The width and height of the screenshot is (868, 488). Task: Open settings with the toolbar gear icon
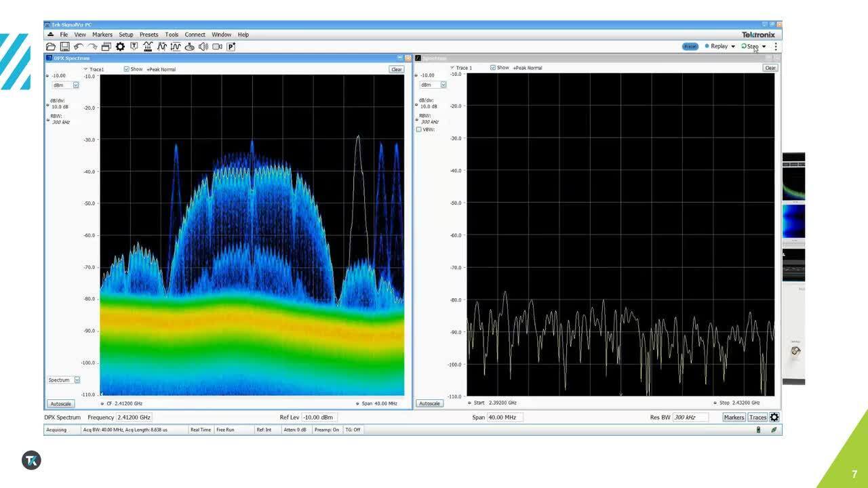click(120, 47)
